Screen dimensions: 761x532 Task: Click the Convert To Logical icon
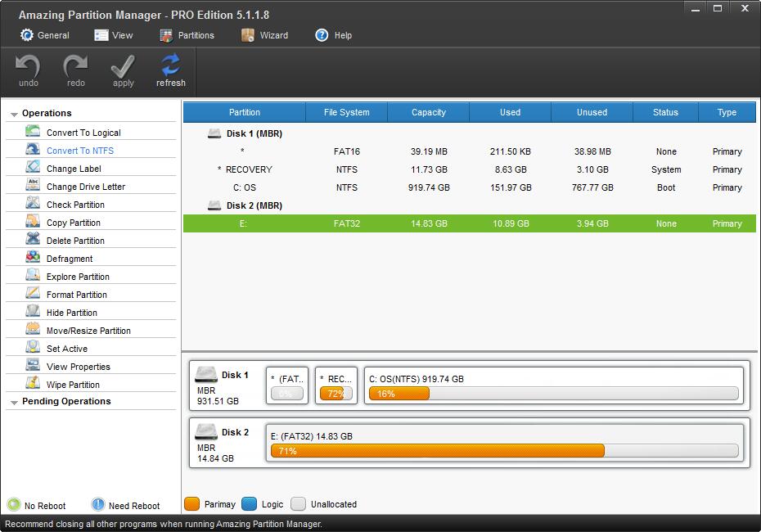pos(33,132)
